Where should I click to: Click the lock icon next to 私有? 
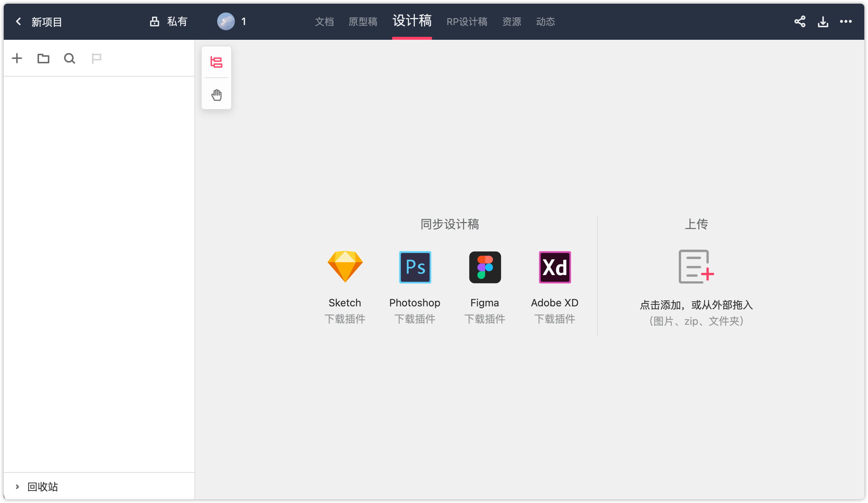coord(155,22)
